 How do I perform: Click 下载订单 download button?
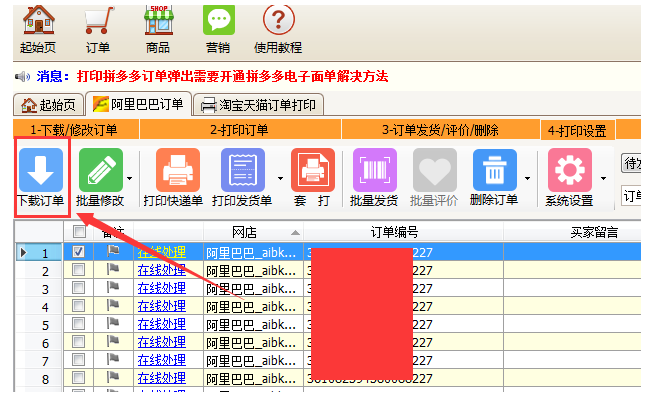click(x=41, y=177)
